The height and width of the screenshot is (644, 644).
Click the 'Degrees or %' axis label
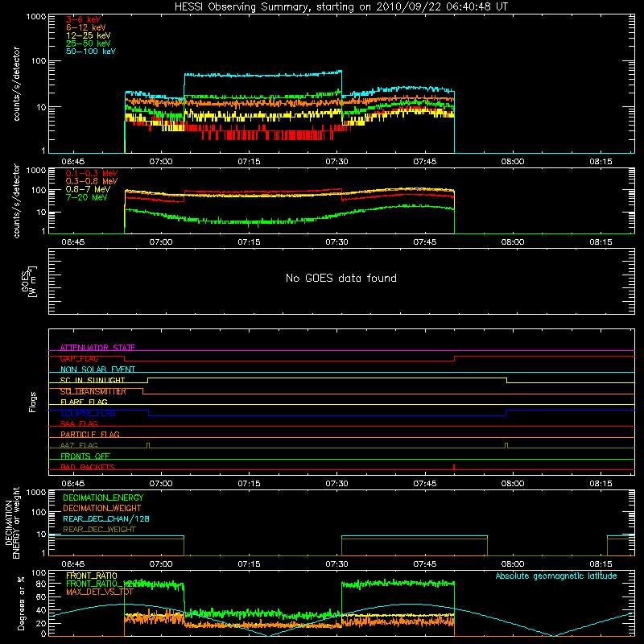click(x=21, y=603)
